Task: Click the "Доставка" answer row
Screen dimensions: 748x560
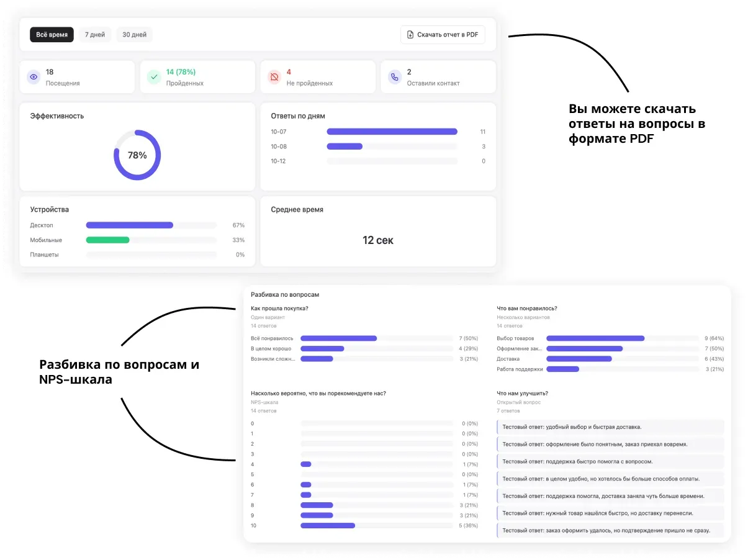Action: coord(610,359)
